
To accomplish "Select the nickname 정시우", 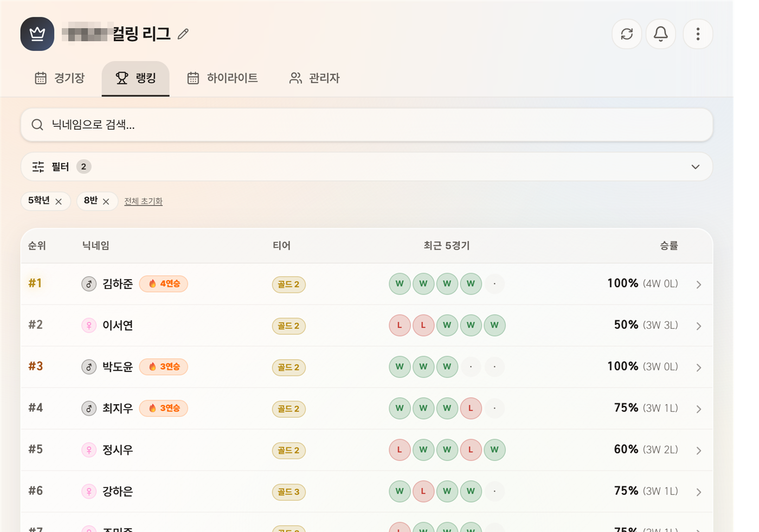I will [118, 450].
